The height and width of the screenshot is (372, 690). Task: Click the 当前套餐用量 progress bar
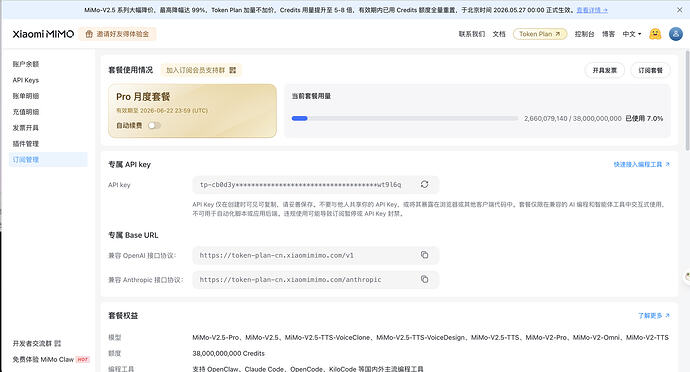click(405, 118)
